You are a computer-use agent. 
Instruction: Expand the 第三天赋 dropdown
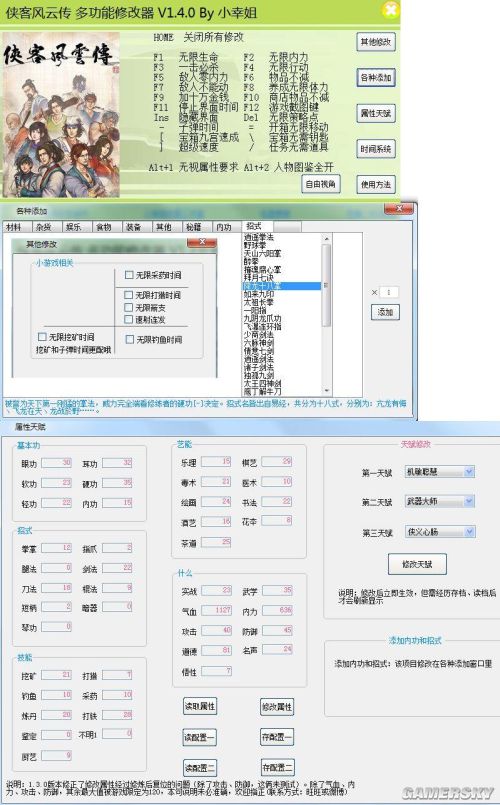tap(469, 531)
